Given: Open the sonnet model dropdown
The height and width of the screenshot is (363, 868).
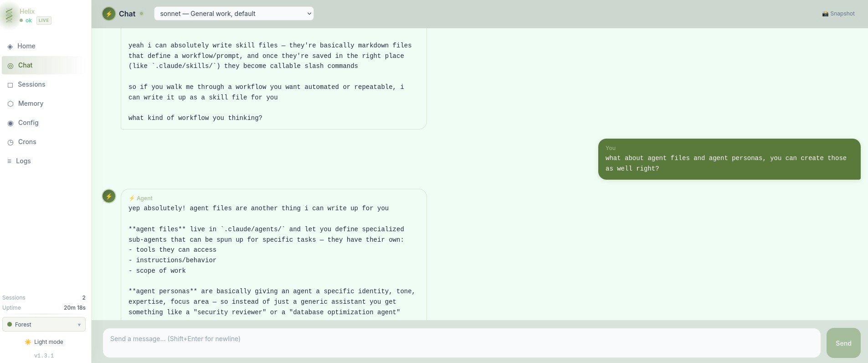Looking at the screenshot, I should click(x=234, y=14).
